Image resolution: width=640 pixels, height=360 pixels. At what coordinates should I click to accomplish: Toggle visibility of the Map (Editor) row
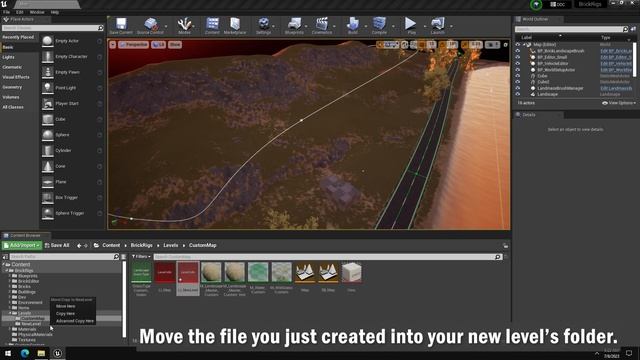coord(518,44)
